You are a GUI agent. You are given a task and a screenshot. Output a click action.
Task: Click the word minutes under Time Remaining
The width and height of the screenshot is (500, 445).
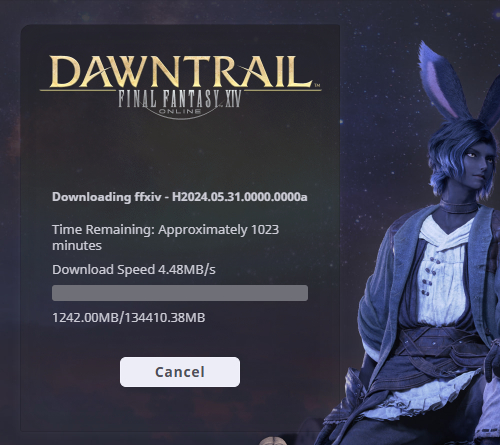77,246
